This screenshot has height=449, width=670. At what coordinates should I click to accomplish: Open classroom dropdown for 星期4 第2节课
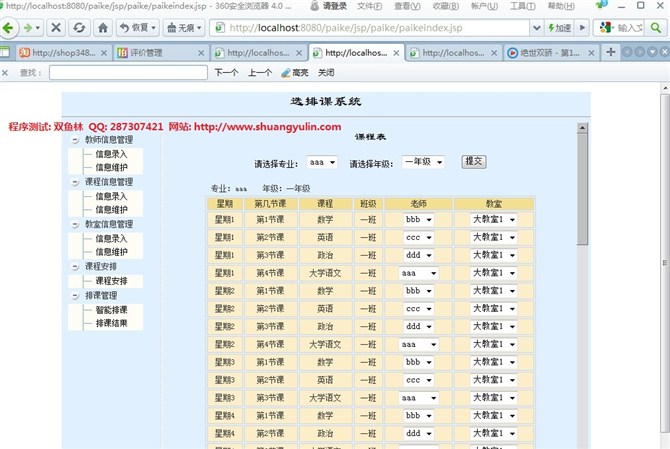494,434
